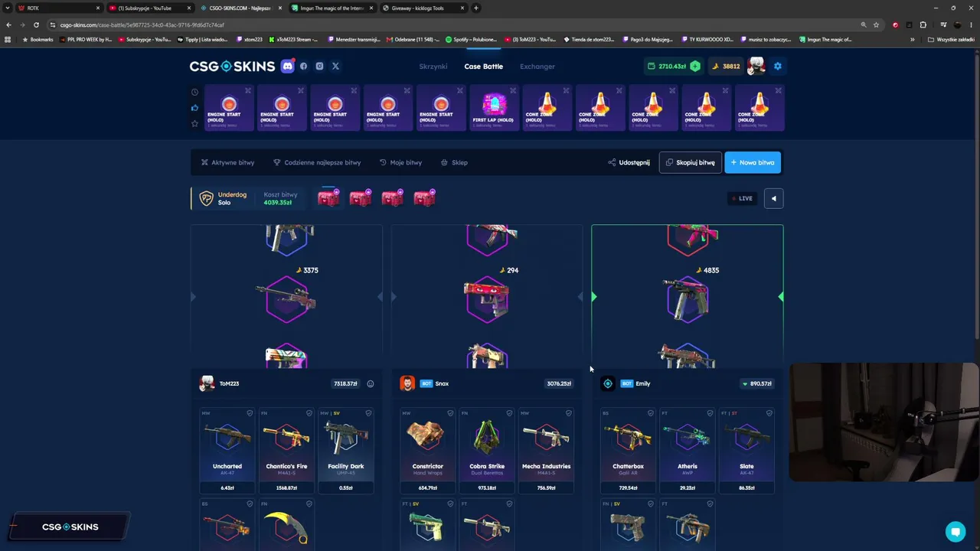The width and height of the screenshot is (980, 551).
Task: Click the Facility Dark skin card
Action: click(346, 451)
